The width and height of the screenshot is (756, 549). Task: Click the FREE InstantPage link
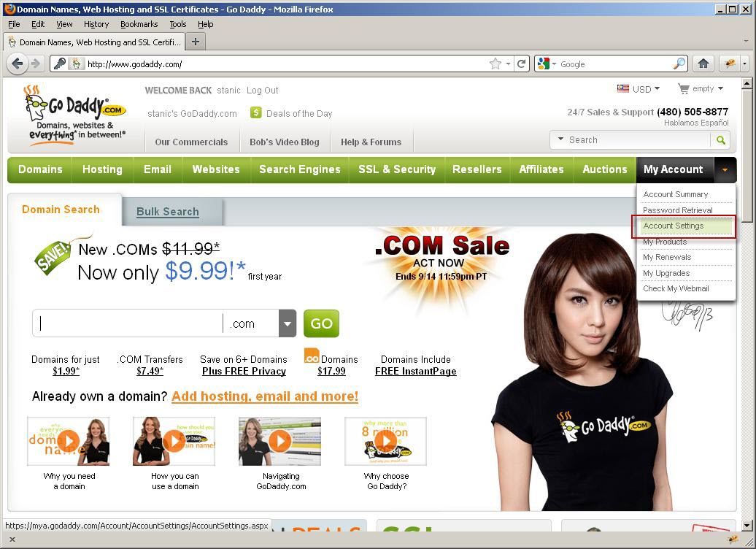coord(416,371)
